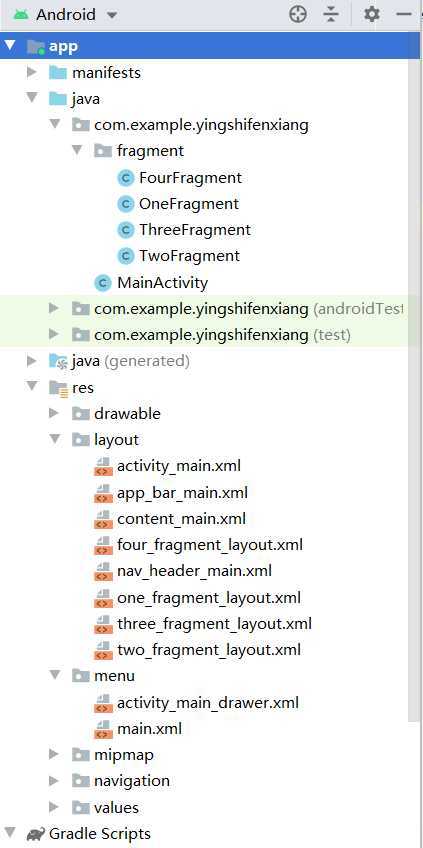Click the main.xml menu file icon
The height and width of the screenshot is (848, 423).
(103, 729)
